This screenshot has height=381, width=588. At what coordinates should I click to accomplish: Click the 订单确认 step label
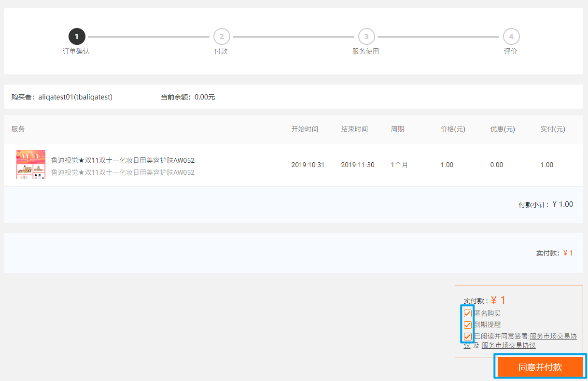click(76, 51)
